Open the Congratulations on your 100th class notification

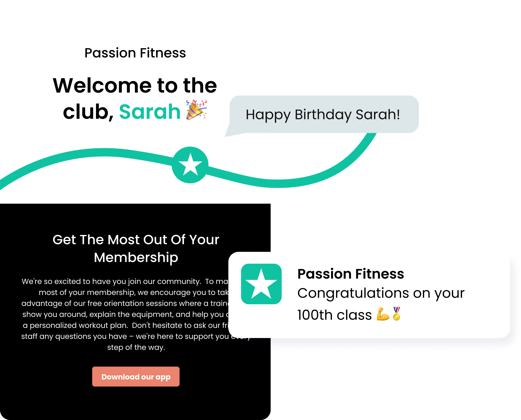(369, 295)
